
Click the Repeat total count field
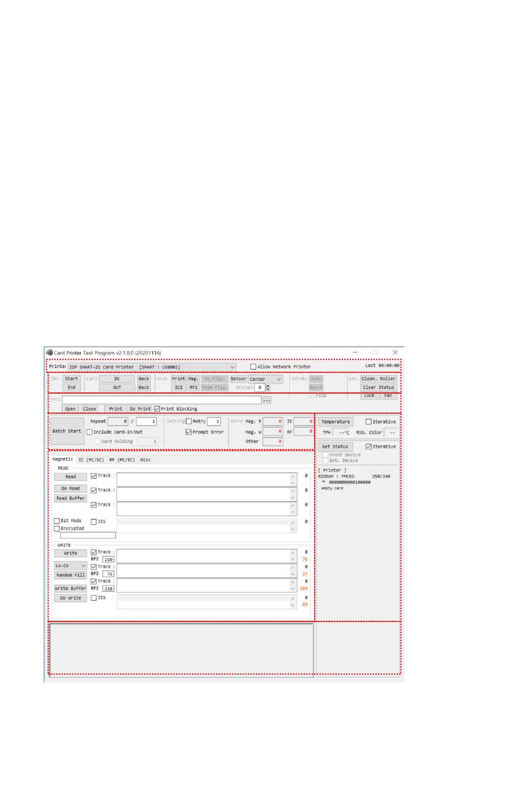pos(146,422)
